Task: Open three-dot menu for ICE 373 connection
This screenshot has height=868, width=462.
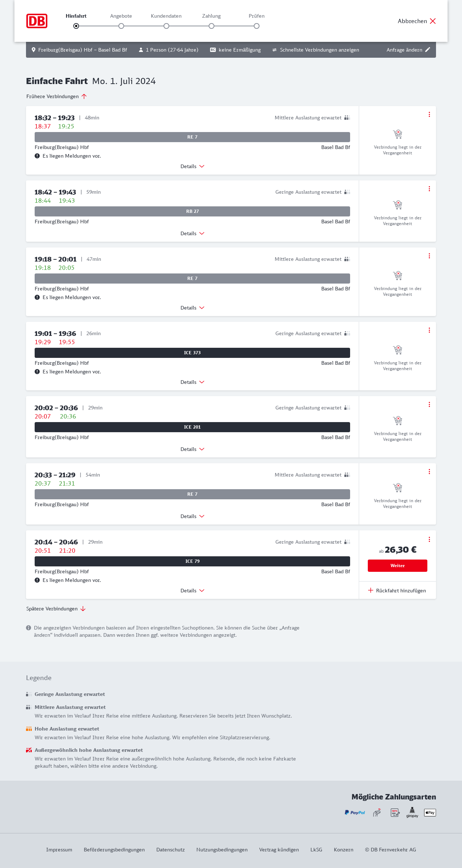Action: (x=429, y=330)
